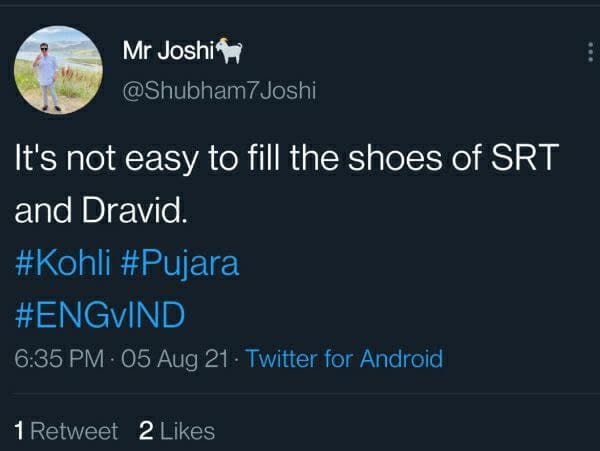The image size is (600, 451).
Task: View who liked via 2 Likes
Action: [177, 431]
